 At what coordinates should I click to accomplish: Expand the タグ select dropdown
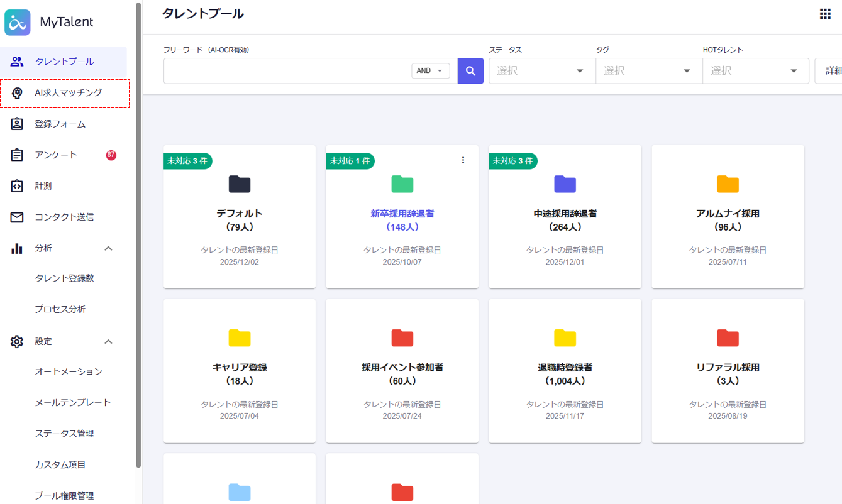point(648,71)
